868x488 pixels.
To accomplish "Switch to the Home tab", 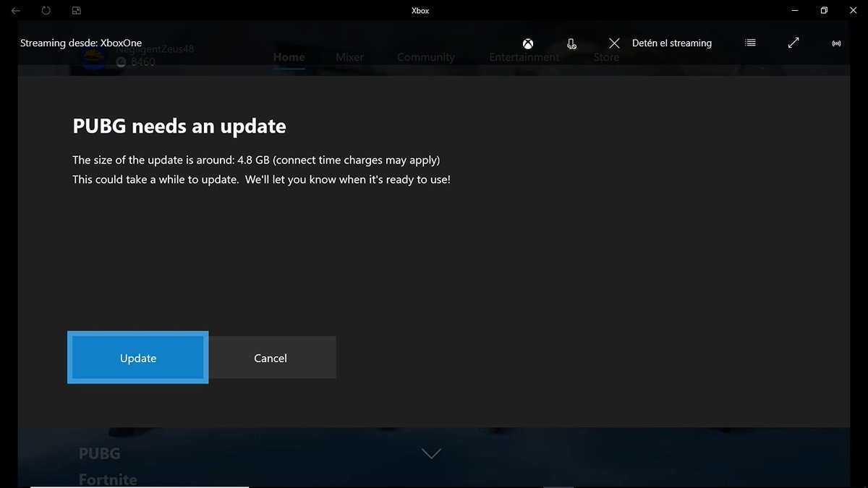I will (289, 57).
